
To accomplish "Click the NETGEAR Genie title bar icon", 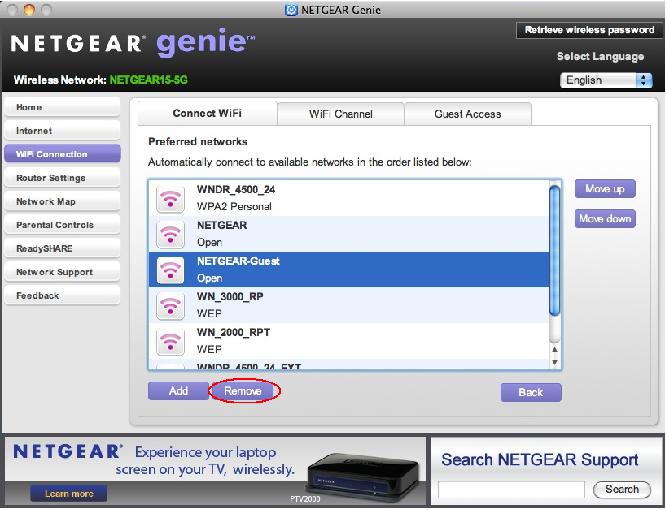I will [291, 9].
